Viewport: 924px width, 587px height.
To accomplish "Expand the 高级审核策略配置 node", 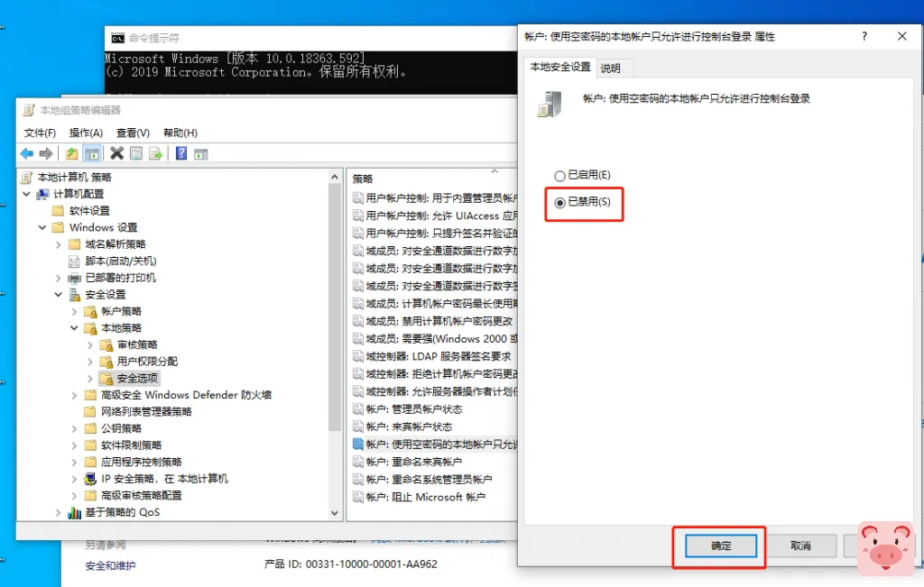I will point(74,496).
